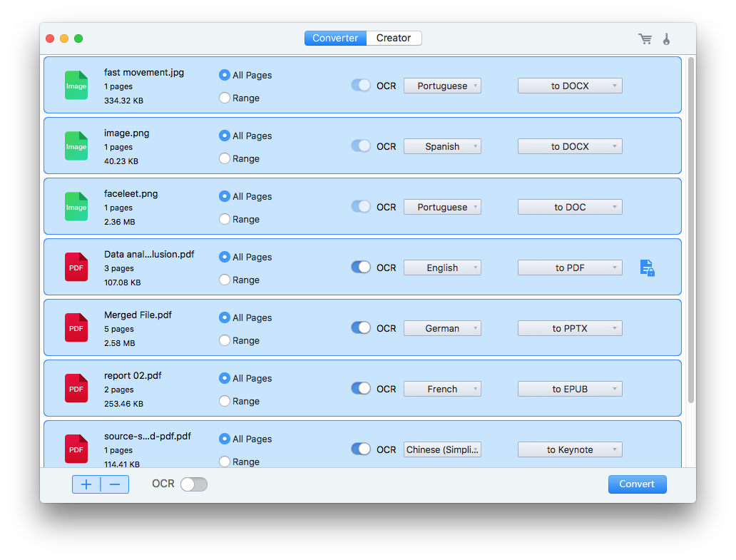Viewport: 736px width, 560px height.
Task: Click the image icon for faceleet.png
Action: 76,207
